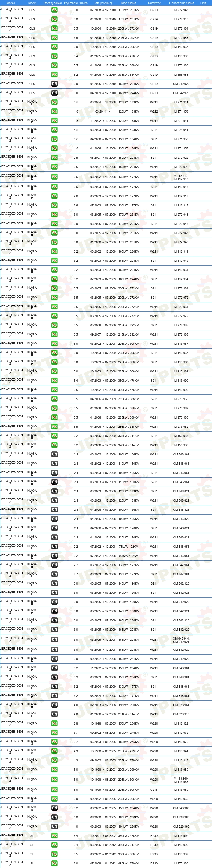Click diesel ON icon in OM 646.820 row
Image resolution: width=212 pixels, height=868 pixels.
pos(54,519)
